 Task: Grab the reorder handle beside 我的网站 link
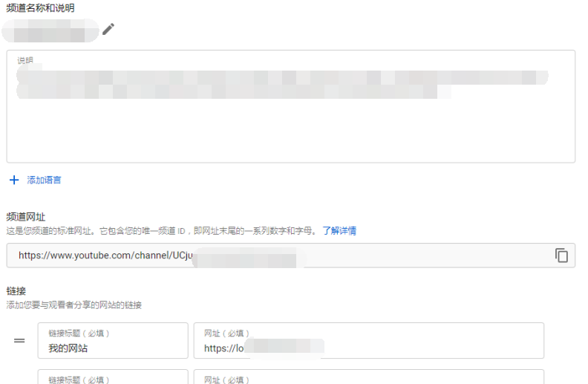coord(19,340)
